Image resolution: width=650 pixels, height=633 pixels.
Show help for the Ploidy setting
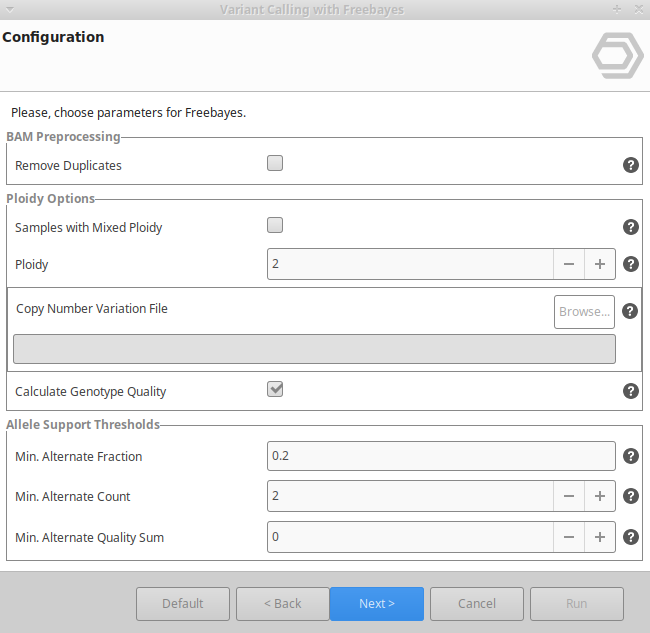(x=631, y=264)
